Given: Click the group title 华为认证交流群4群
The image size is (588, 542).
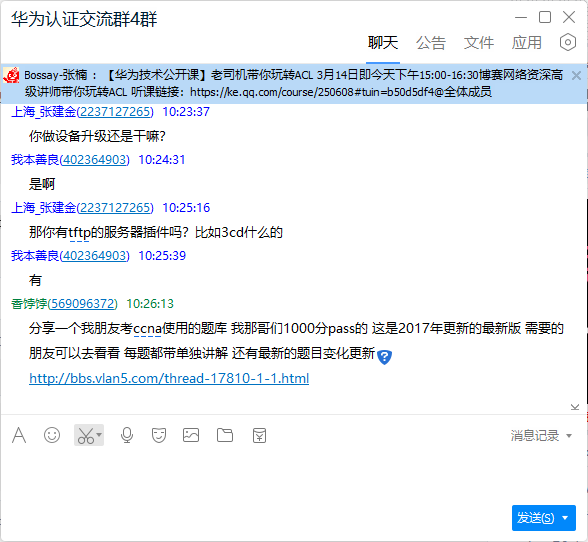Looking at the screenshot, I should (84, 19).
